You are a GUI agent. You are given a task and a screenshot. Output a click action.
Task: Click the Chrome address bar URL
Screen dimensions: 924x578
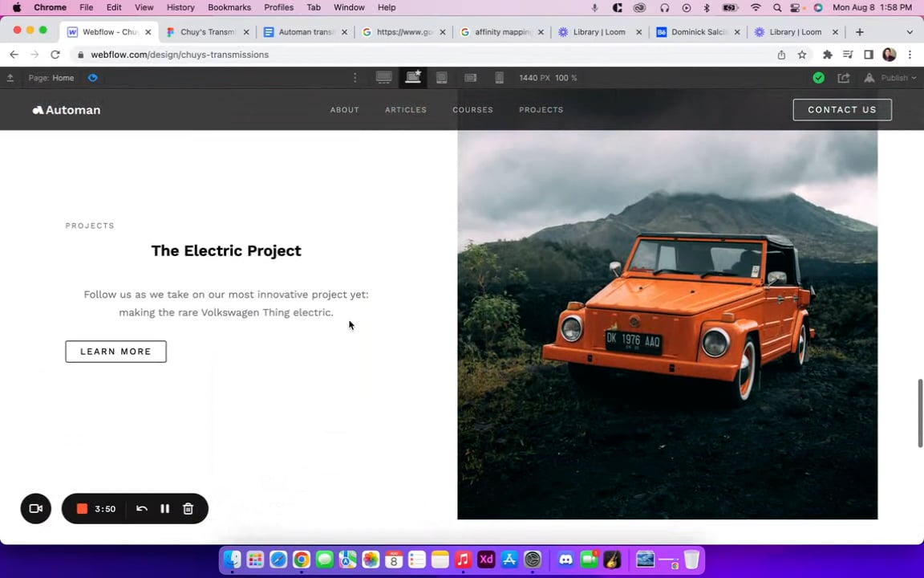coord(180,55)
